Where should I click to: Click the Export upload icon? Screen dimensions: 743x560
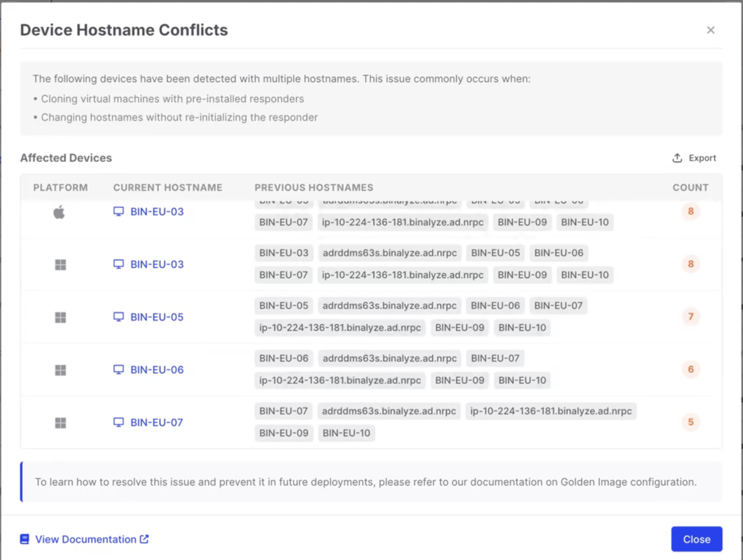click(x=677, y=158)
